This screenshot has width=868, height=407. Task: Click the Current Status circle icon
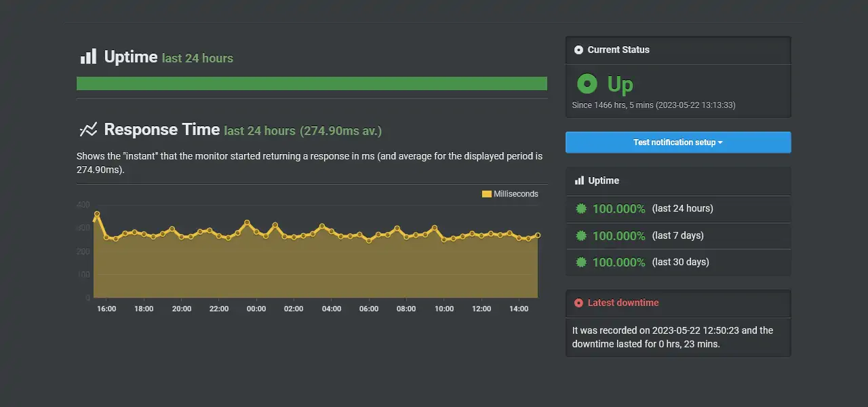(x=578, y=50)
